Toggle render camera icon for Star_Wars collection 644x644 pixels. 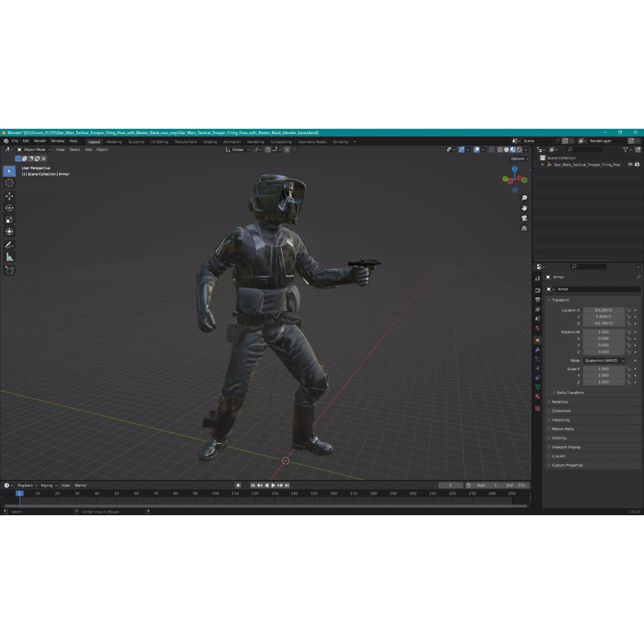[x=637, y=165]
